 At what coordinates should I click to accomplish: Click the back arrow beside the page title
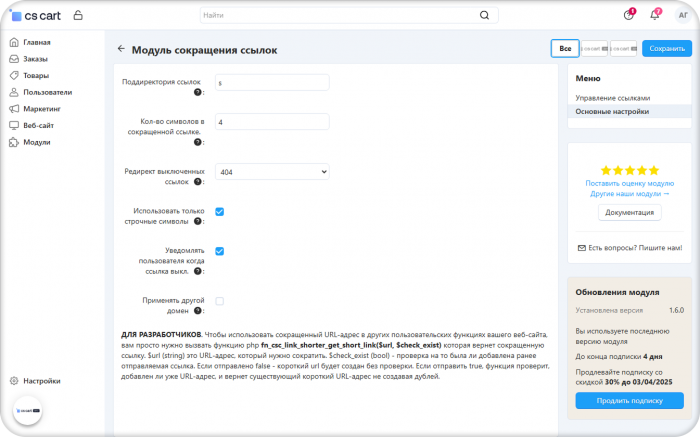121,49
